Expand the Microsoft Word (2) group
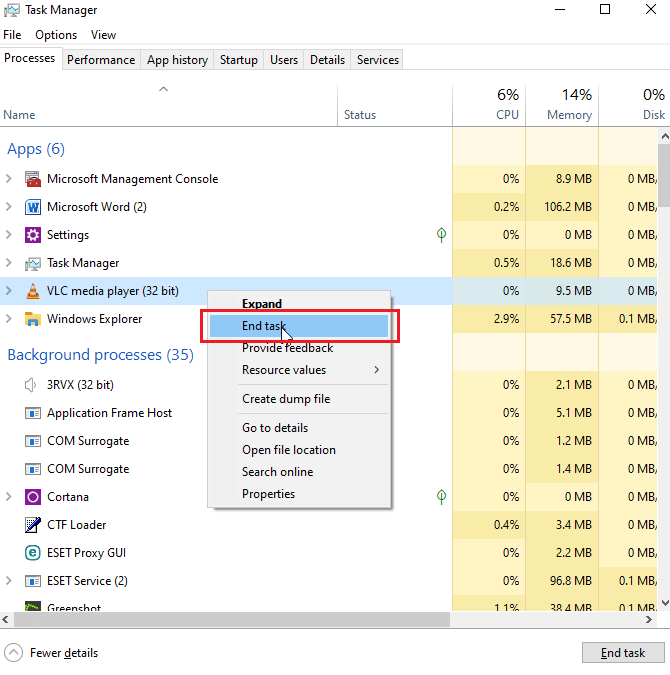 click(x=9, y=207)
